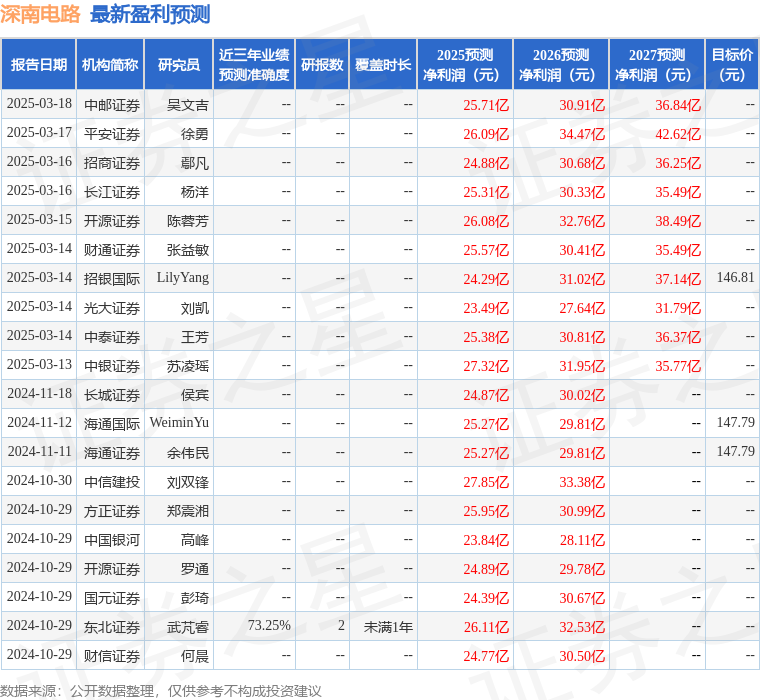The image size is (760, 700).
Task: Click 中银证券's 2025 forecast 27.32亿
Action: (x=486, y=366)
